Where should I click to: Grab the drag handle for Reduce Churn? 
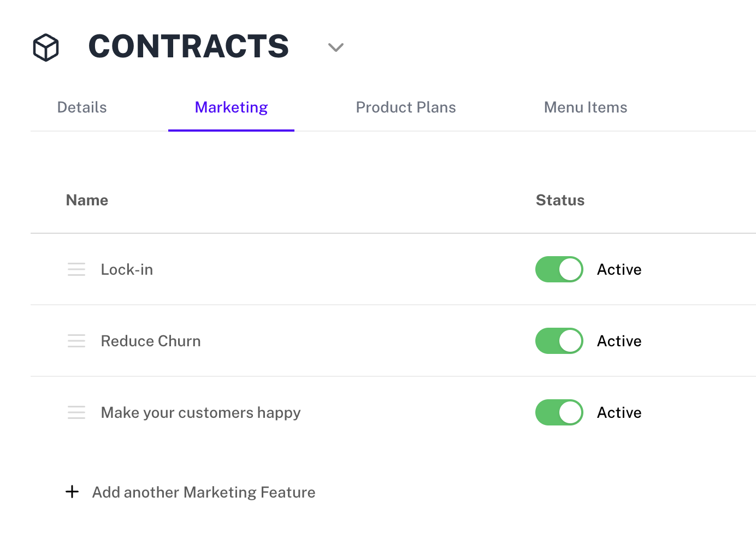76,341
